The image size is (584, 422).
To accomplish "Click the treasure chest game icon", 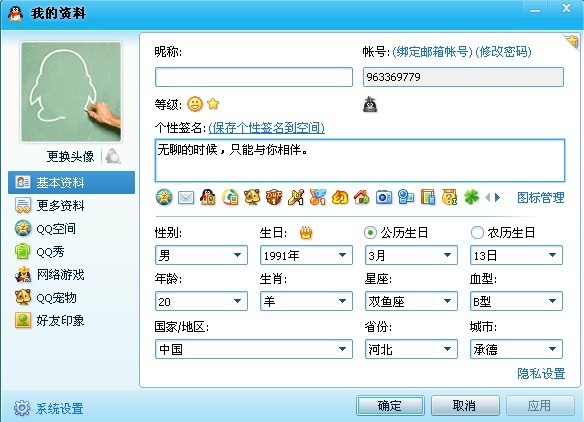I will tap(274, 197).
